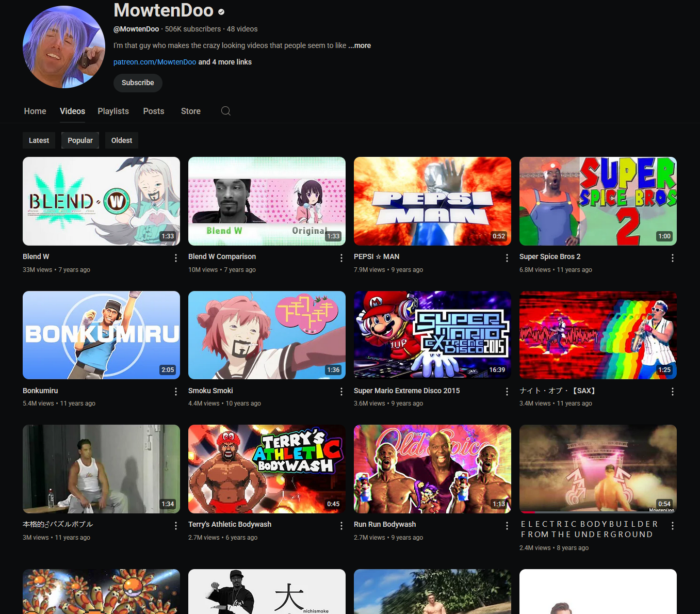Play the Blend W Comparison thumbnail

[x=267, y=201]
